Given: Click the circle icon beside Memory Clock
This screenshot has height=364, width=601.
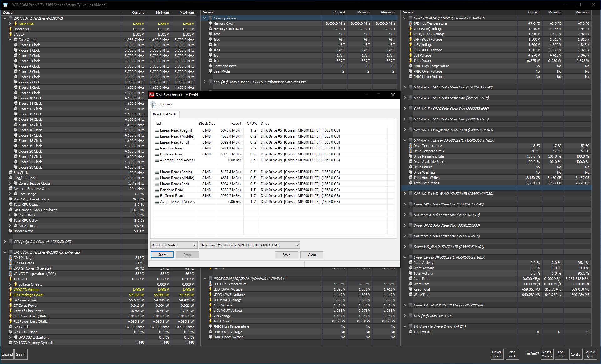Looking at the screenshot, I should click(210, 23).
